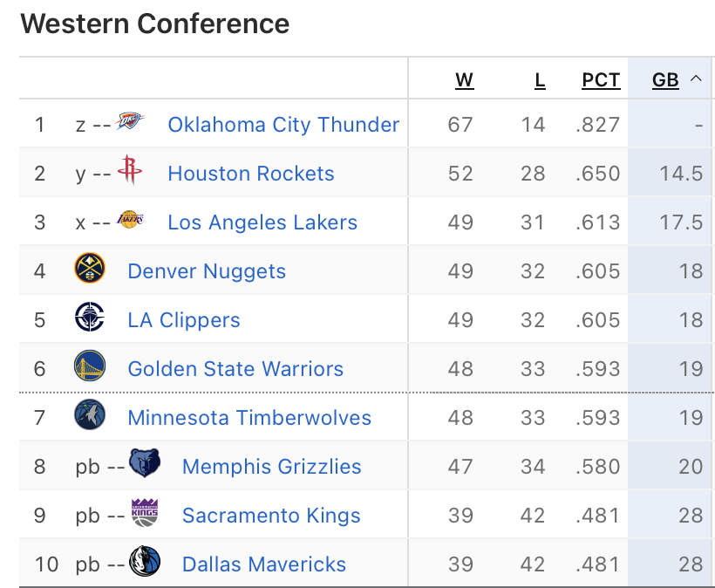Click the Houston Rockets logo icon
This screenshot has width=715, height=588.
pyautogui.click(x=130, y=171)
